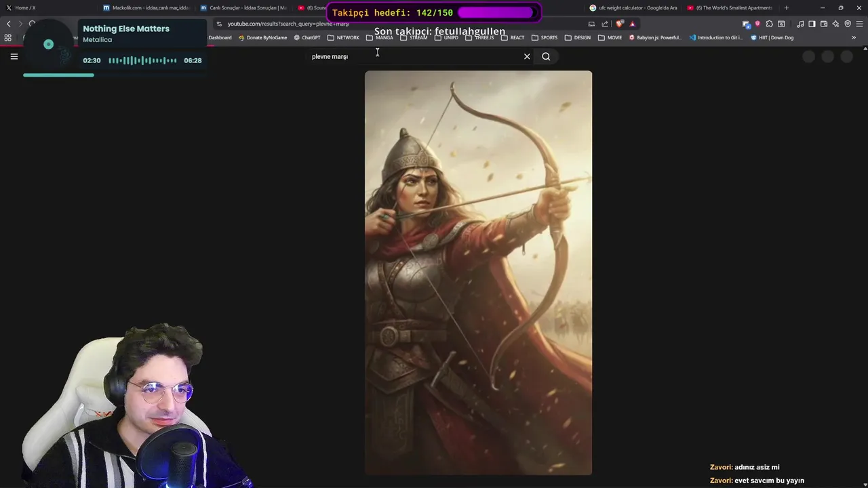This screenshot has height=488, width=868.
Task: Click the archer warrior Short video
Action: tap(478, 272)
